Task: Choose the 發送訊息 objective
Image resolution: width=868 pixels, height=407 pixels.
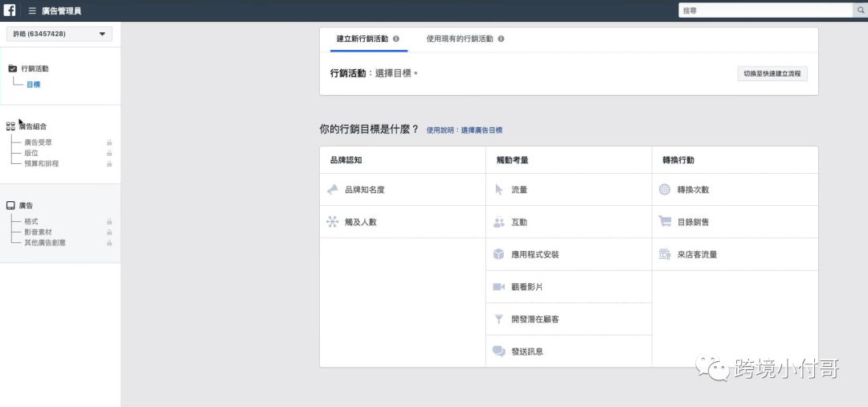Action: (x=568, y=351)
